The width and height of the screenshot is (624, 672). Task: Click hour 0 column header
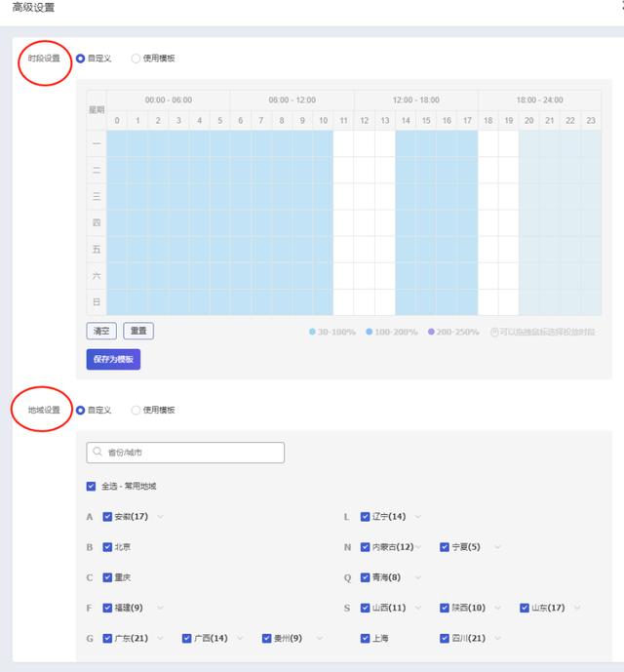[117, 120]
